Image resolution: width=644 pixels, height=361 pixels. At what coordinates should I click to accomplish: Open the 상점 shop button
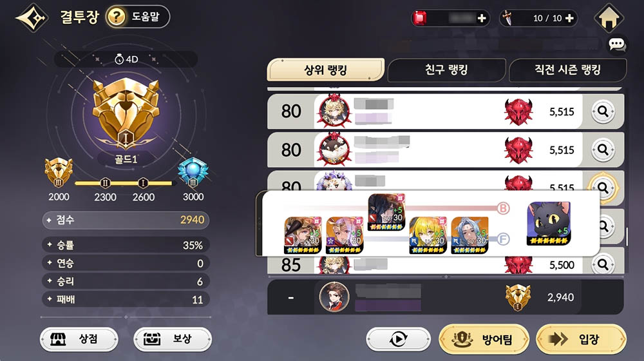[79, 339]
